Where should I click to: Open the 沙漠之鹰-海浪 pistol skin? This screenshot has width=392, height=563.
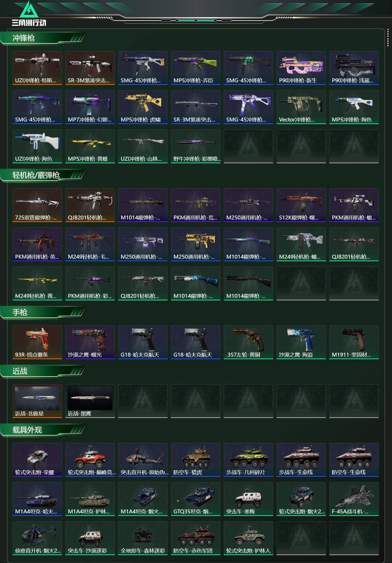301,342
